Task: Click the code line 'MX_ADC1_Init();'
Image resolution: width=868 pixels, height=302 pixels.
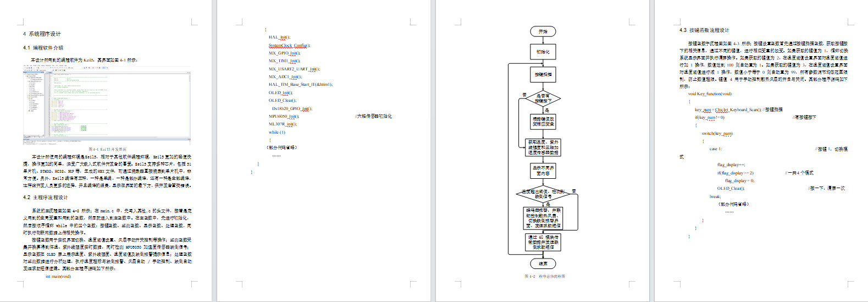Action: pyautogui.click(x=284, y=77)
